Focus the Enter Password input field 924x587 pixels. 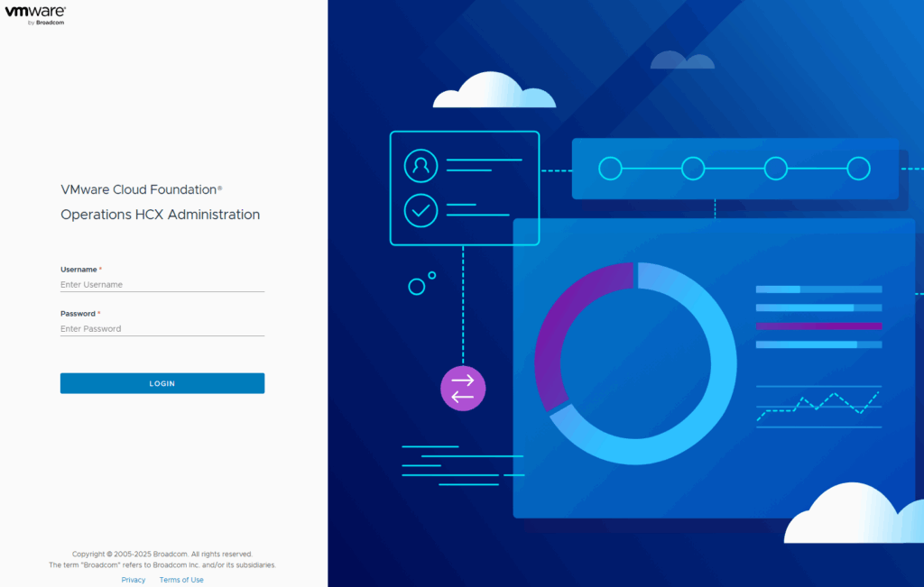point(162,329)
